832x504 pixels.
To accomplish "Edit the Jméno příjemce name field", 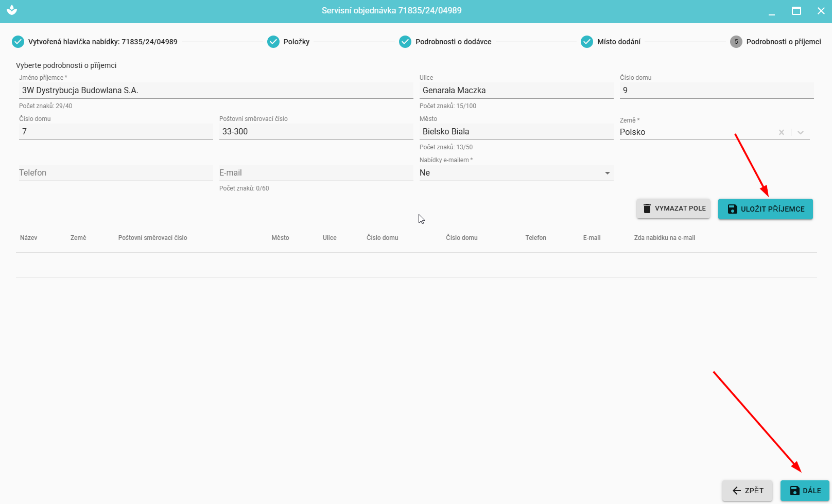I will [x=216, y=91].
